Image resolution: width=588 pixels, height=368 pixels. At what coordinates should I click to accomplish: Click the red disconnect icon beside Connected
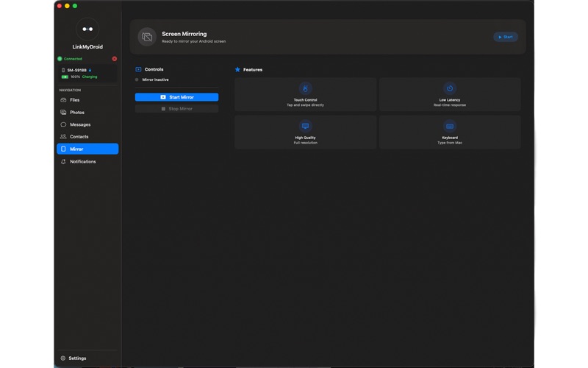[115, 59]
